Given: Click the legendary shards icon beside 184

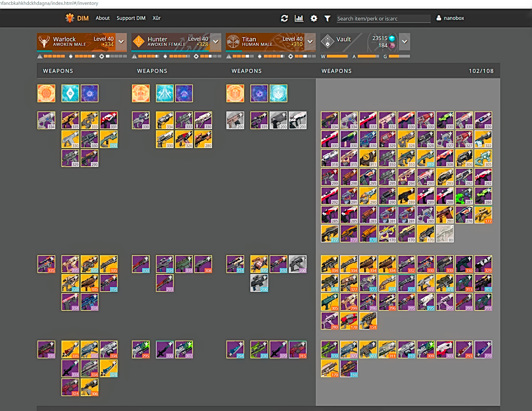Looking at the screenshot, I should 392,46.
